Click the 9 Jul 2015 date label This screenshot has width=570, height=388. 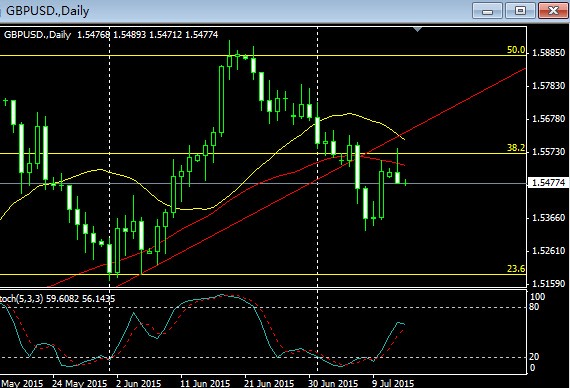point(393,383)
